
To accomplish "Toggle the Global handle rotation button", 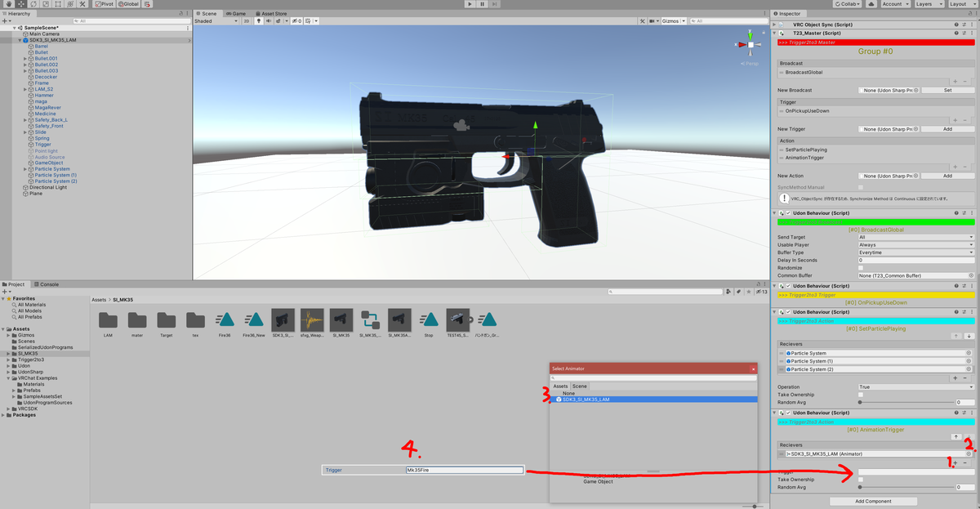I will point(128,4).
